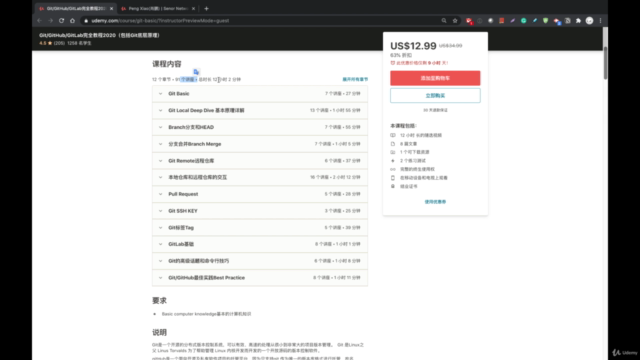The width and height of the screenshot is (640, 360).
Task: Expand the Git标签Tag section
Action: [x=260, y=227]
